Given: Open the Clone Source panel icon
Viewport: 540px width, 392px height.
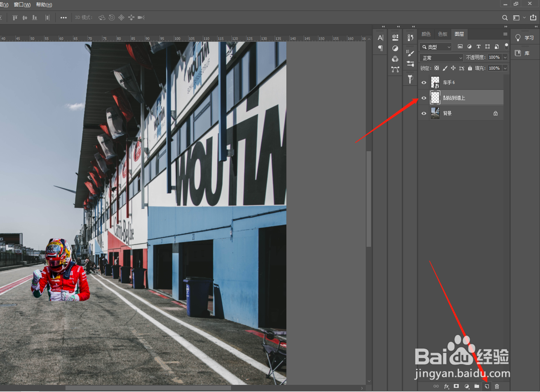Looking at the screenshot, I should pos(410,79).
